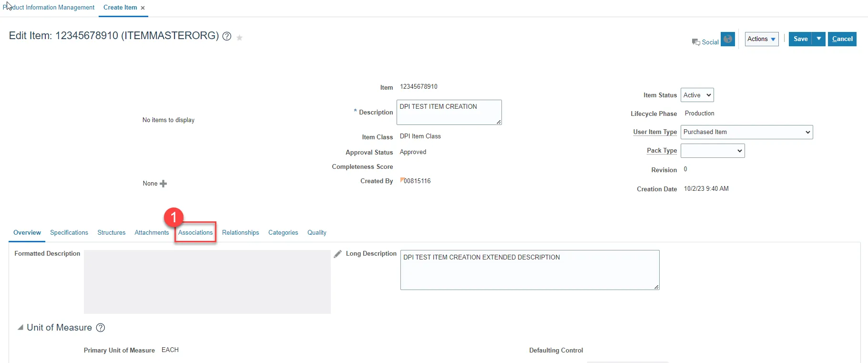This screenshot has width=868, height=363.
Task: Close the Create Item tab
Action: (143, 8)
